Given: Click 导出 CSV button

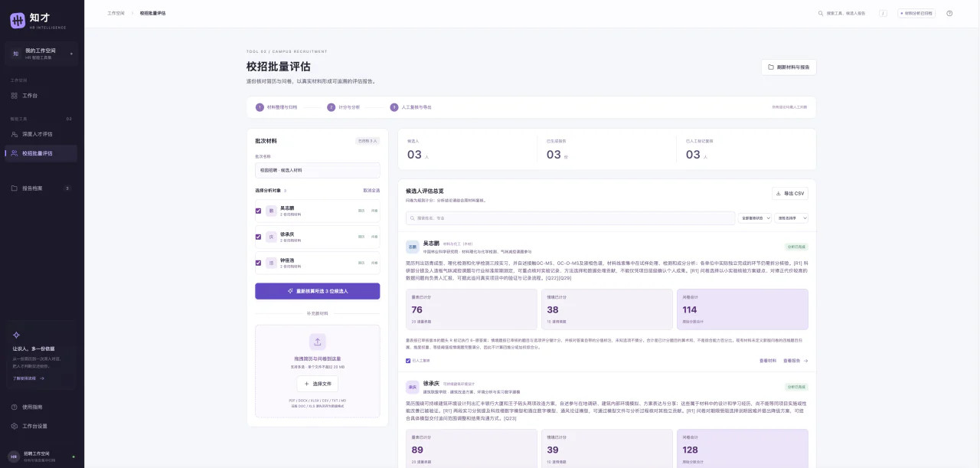Looking at the screenshot, I should (790, 194).
